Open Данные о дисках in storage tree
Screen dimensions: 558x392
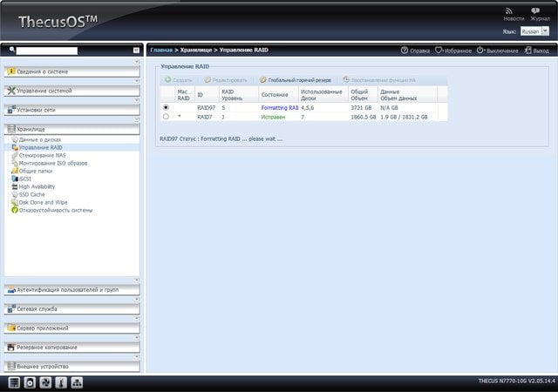(x=40, y=139)
